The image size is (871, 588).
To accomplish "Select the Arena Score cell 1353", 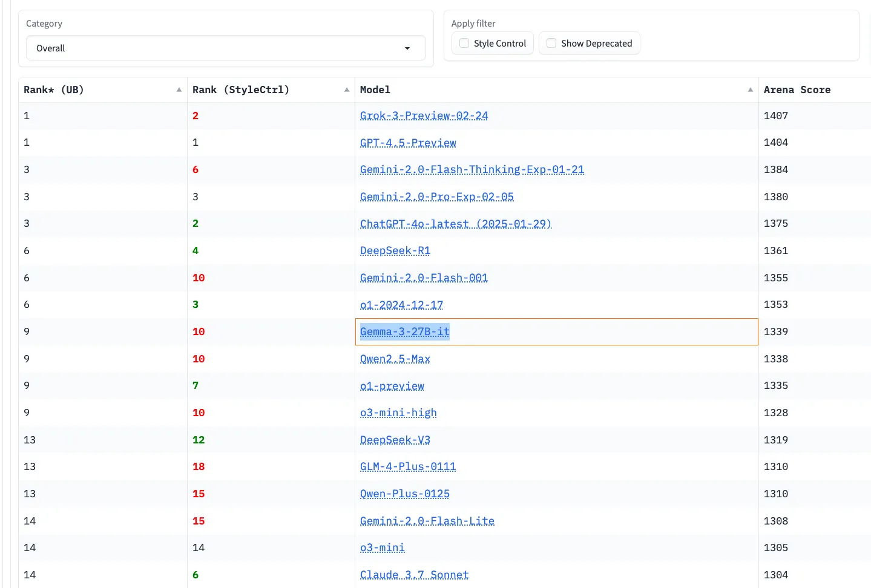I will (775, 305).
